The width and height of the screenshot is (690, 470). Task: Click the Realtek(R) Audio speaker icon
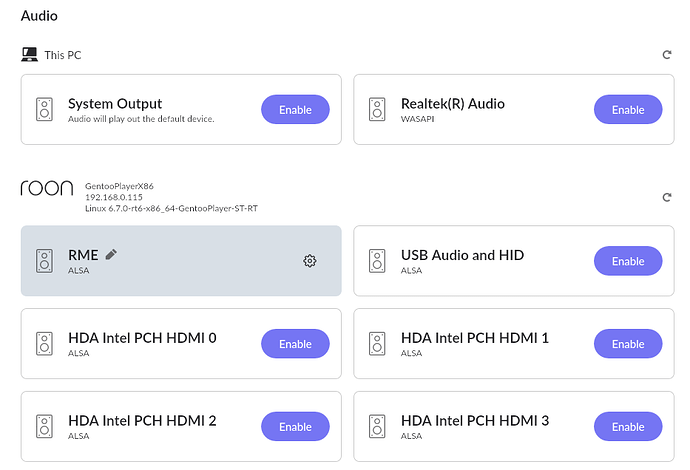(x=377, y=109)
